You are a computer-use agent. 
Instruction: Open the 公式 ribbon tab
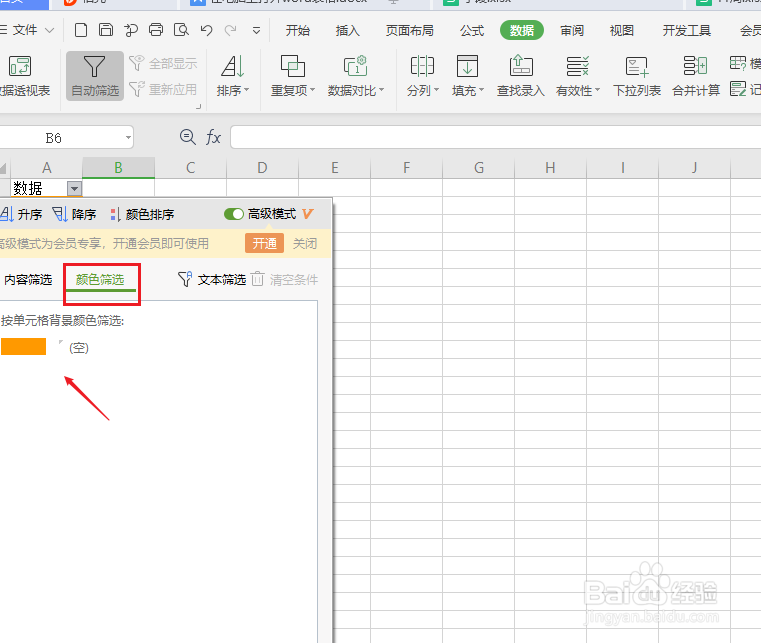(x=472, y=31)
